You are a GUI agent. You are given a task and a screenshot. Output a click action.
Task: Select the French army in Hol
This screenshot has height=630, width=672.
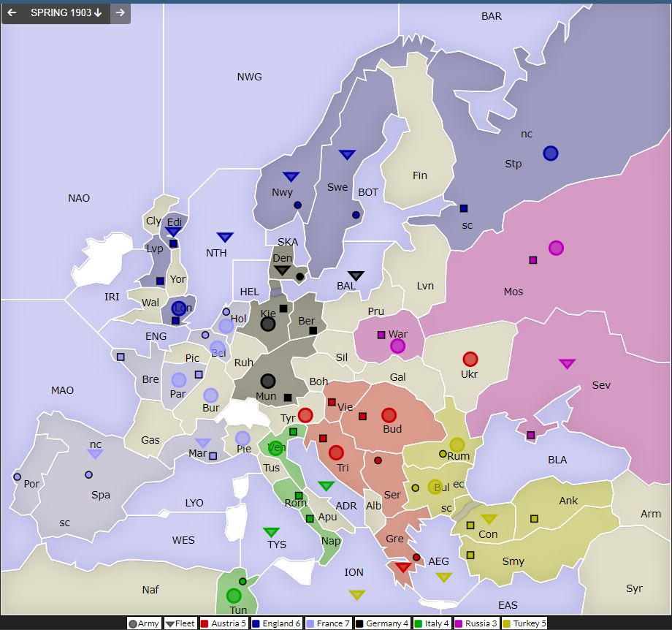pyautogui.click(x=226, y=326)
